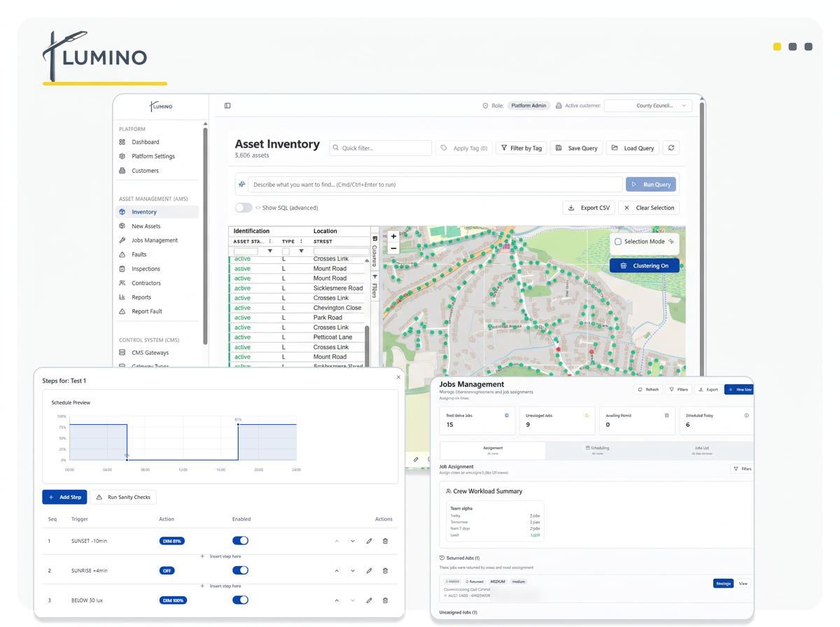
Task: Edit the SUNSET -10min step
Action: [x=369, y=541]
